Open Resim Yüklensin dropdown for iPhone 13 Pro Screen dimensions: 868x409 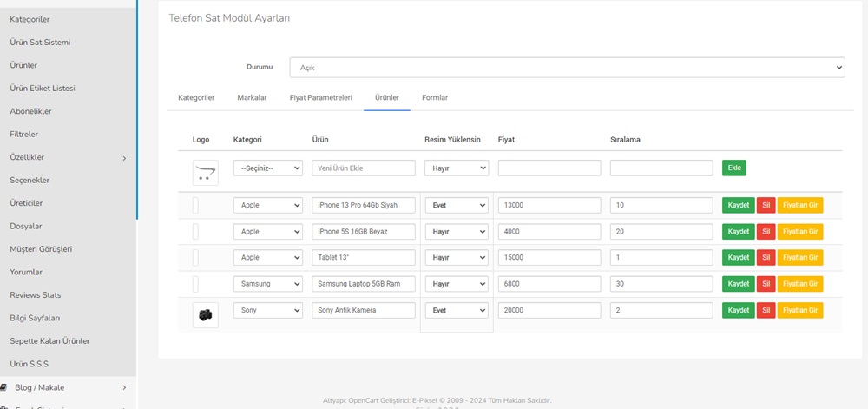(x=457, y=205)
